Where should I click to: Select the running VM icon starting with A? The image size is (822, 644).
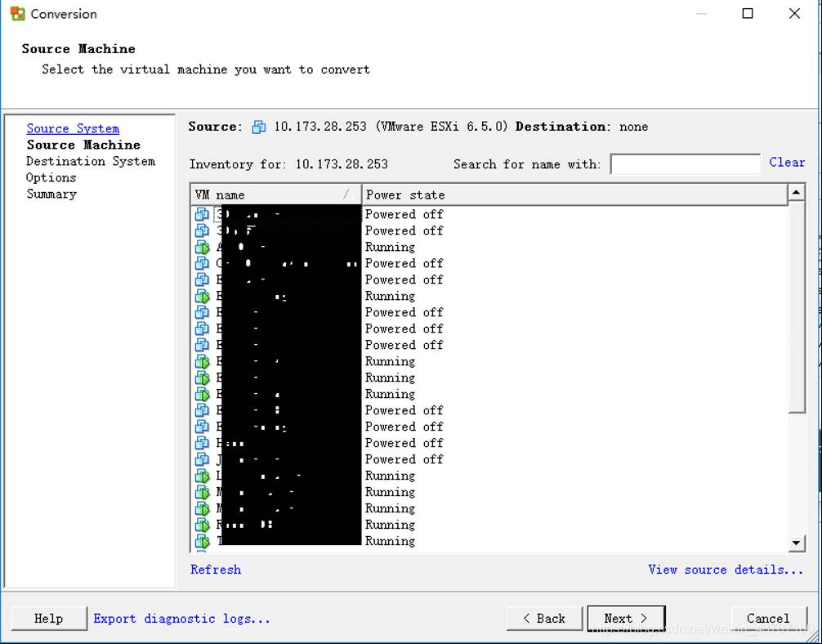(x=202, y=247)
